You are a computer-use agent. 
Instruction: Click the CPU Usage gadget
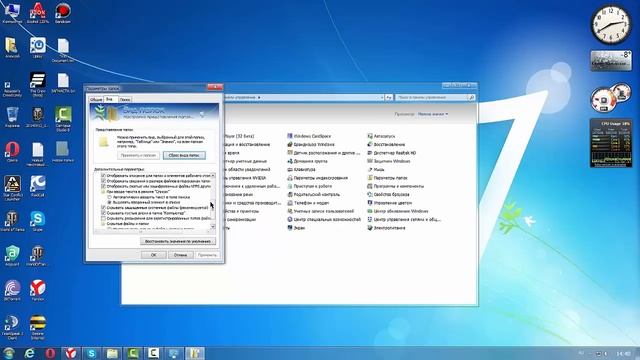click(x=611, y=143)
